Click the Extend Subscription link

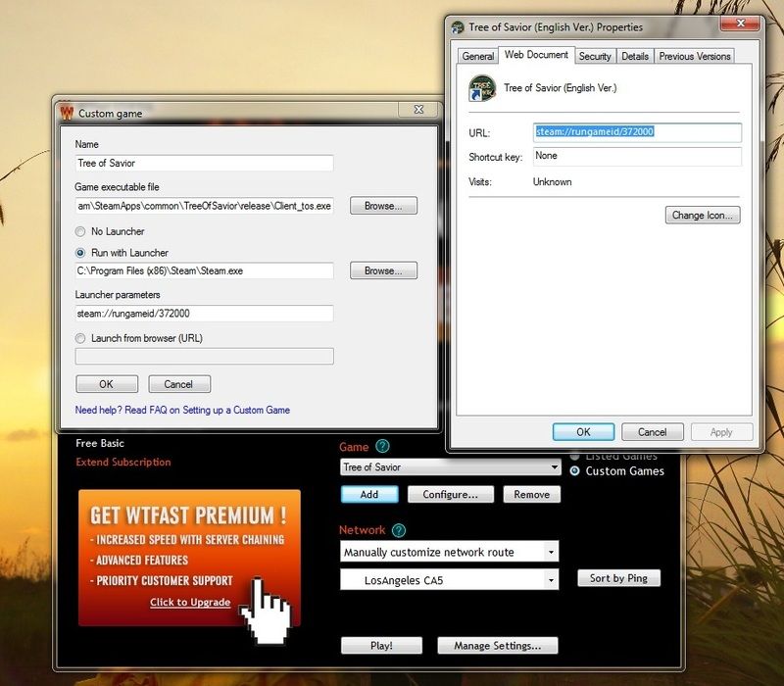click(123, 462)
